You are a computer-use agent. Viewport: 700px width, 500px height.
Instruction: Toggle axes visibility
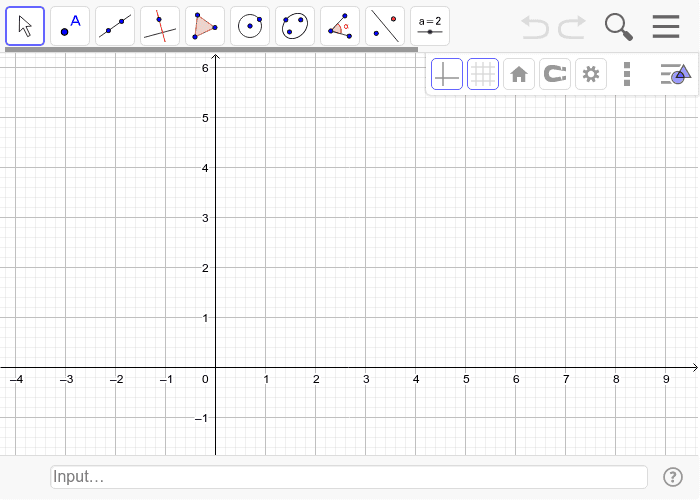pos(447,74)
